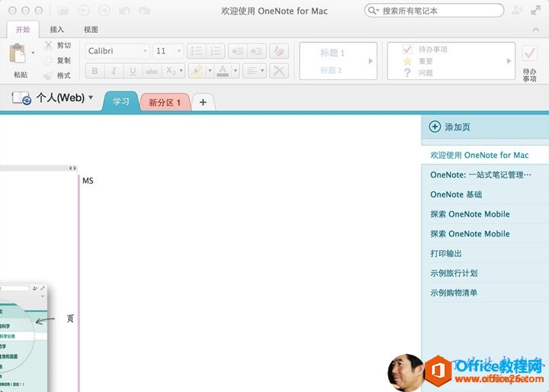Toggle bold with the B button
549x392 pixels.
click(x=95, y=71)
